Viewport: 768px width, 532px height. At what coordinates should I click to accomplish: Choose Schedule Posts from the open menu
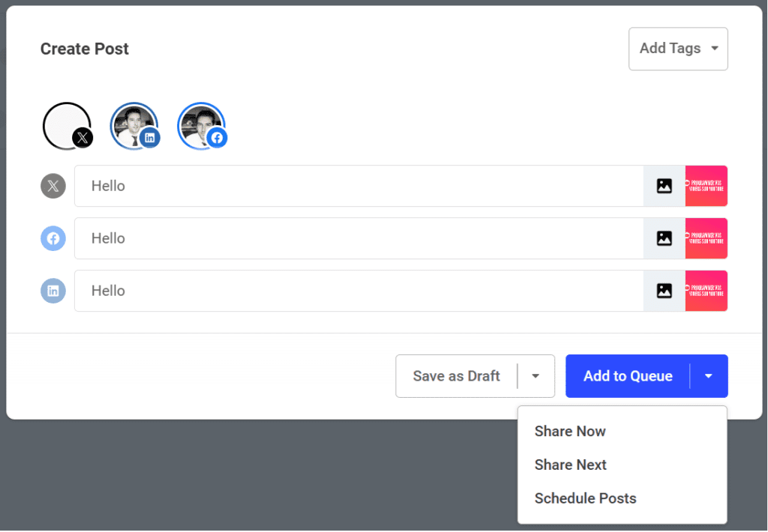click(x=585, y=498)
